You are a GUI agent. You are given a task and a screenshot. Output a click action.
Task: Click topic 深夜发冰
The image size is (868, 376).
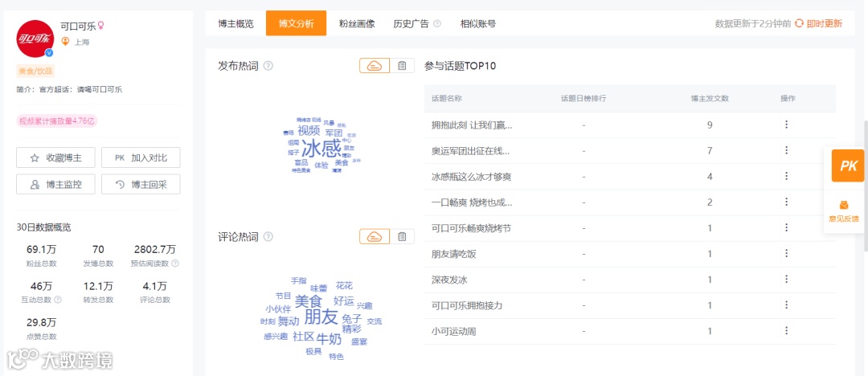tap(449, 280)
